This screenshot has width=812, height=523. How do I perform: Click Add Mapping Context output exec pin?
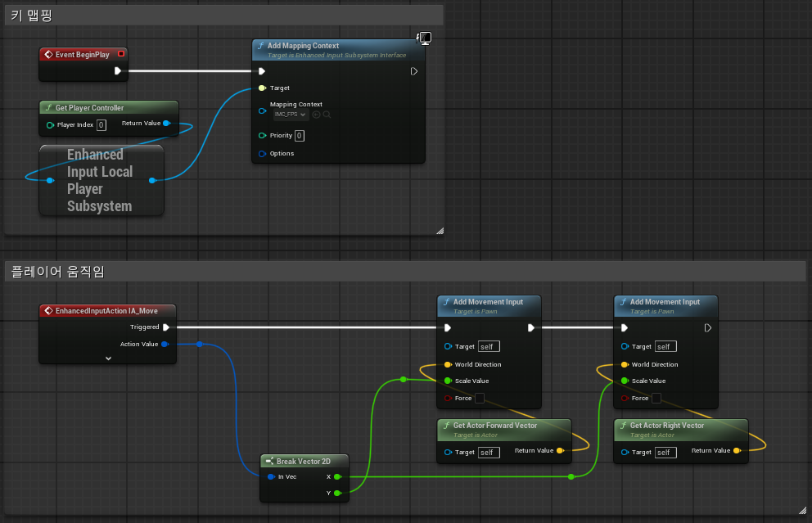pyautogui.click(x=413, y=71)
